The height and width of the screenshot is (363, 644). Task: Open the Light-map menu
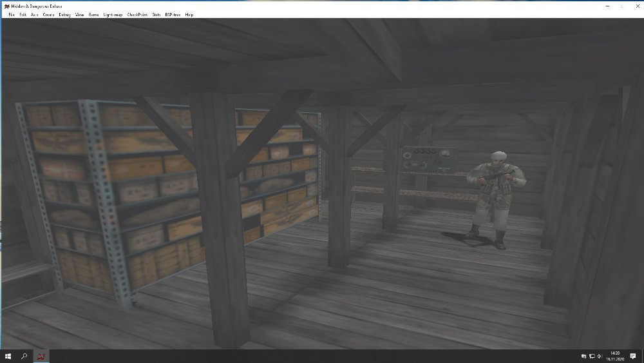click(x=113, y=14)
